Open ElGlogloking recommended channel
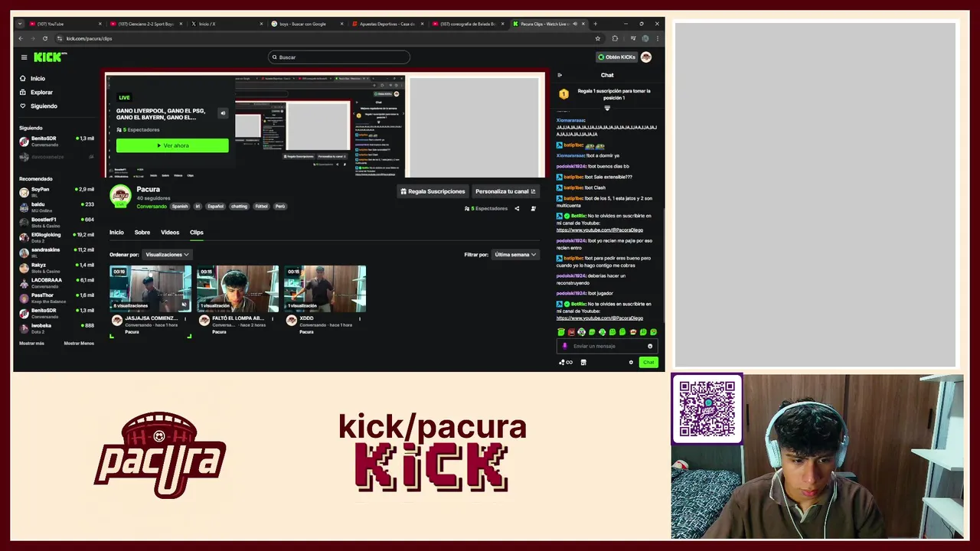Screen dimensions: 980x551 pyautogui.click(x=57, y=237)
